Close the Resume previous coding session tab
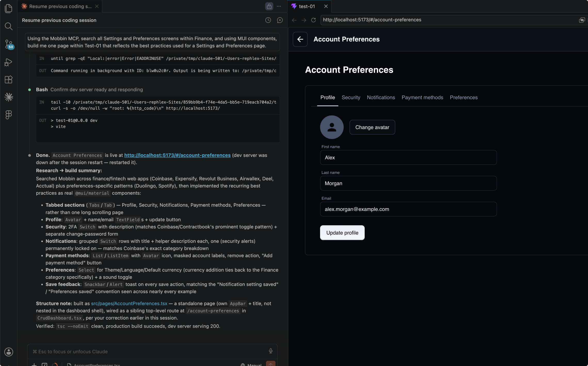The image size is (588, 366). click(x=97, y=6)
